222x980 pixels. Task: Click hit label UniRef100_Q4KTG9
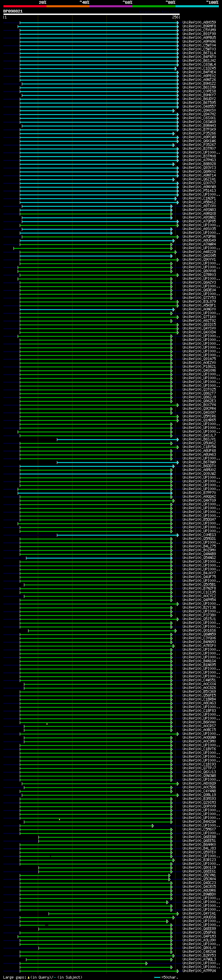(199, 501)
